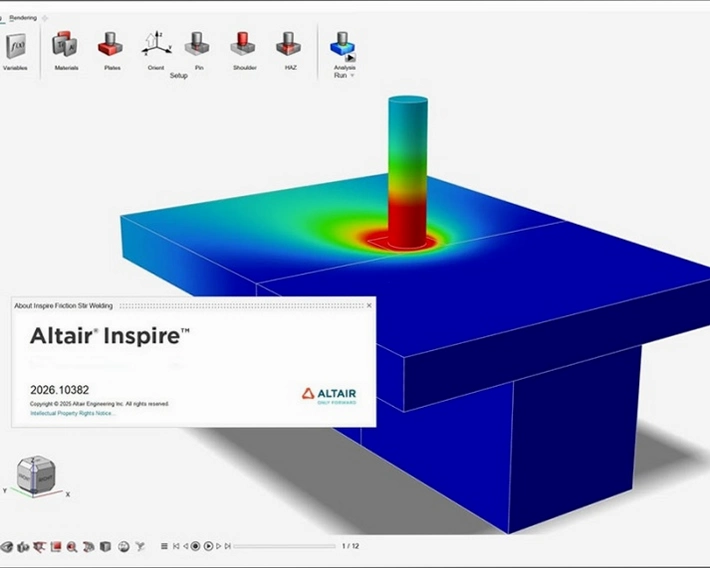Open the animation settings list icon
Viewport: 710px width, 568px height.
(x=164, y=546)
